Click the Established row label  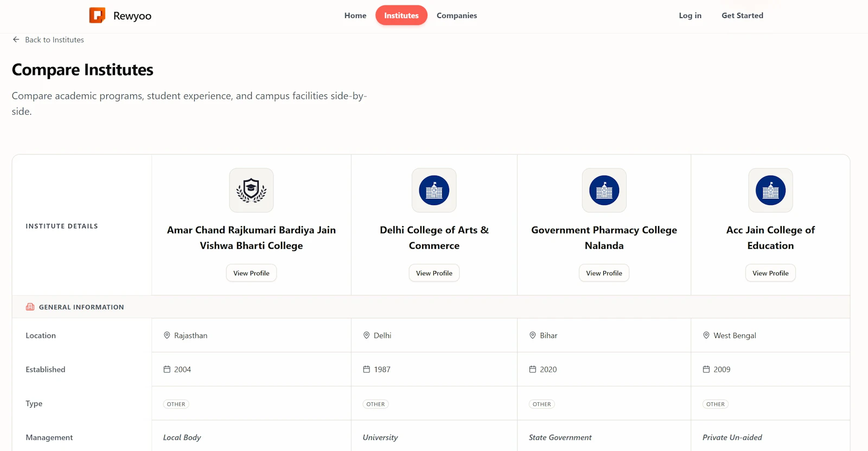[46, 369]
